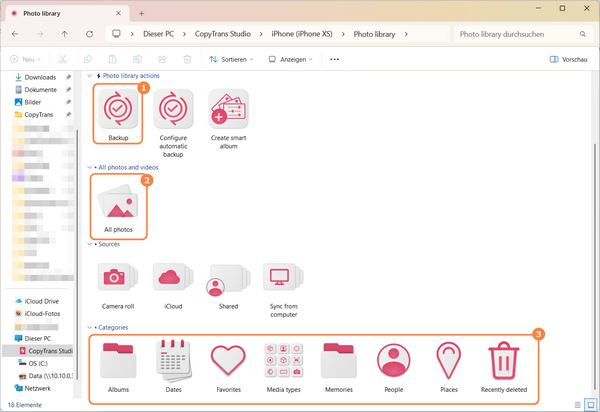
Task: Select CopyTrans Studio in navigation pane
Action: pyautogui.click(x=49, y=350)
